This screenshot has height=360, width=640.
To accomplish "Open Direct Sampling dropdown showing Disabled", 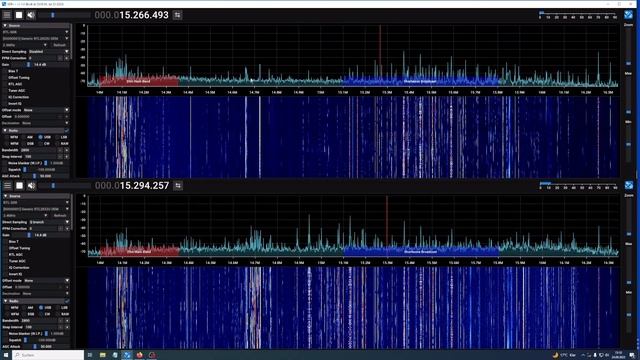I will click(x=49, y=51).
